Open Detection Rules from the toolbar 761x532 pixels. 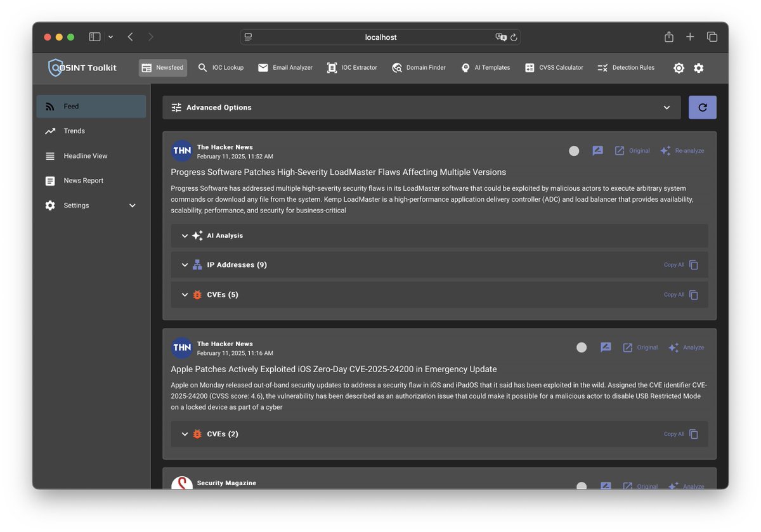point(626,67)
